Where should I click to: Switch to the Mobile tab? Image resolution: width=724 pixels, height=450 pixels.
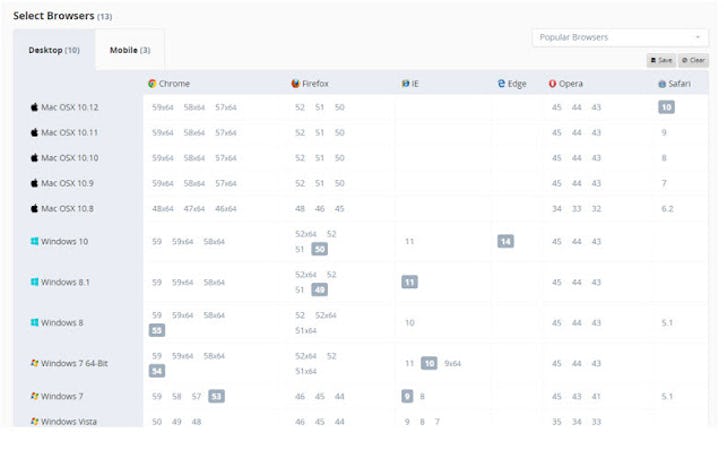pos(130,50)
